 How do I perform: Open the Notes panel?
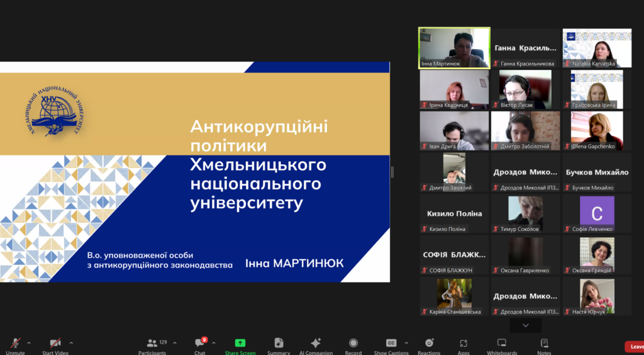click(x=544, y=344)
